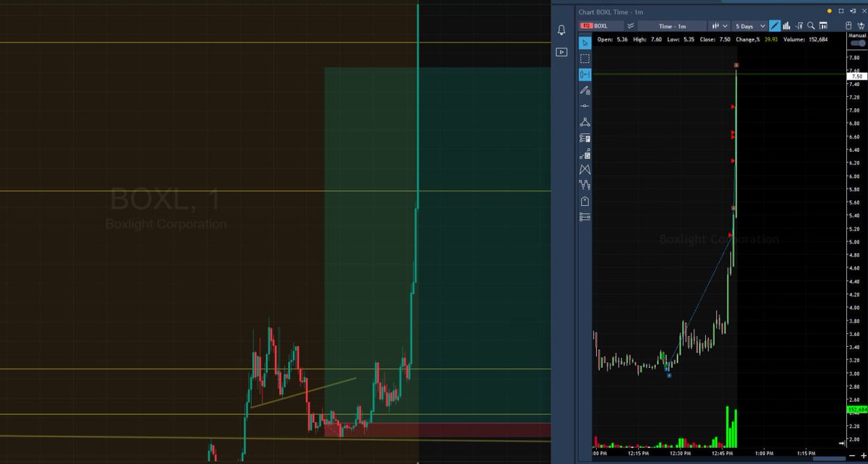Click the scroll to latest bar arrow
This screenshot has width=868, height=464.
[x=843, y=443]
